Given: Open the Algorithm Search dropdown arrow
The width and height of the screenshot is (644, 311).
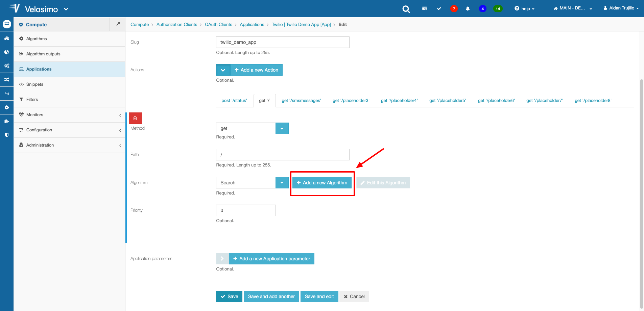Looking at the screenshot, I should [282, 183].
